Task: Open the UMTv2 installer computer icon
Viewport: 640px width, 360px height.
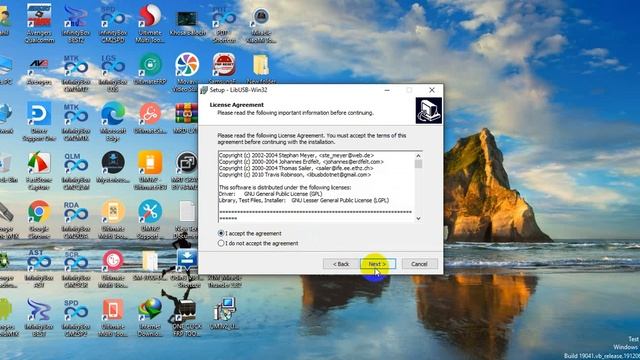Action: pos(224,314)
